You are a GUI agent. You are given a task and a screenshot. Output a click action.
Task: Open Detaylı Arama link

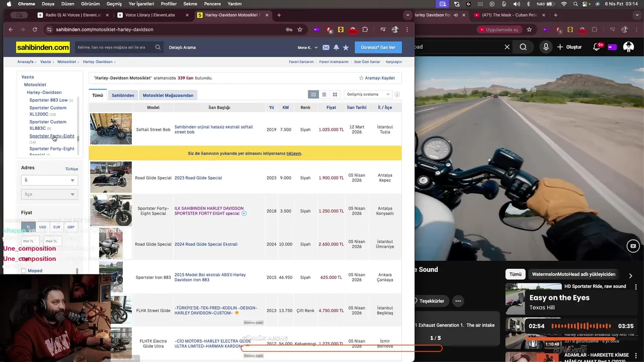[x=182, y=47]
